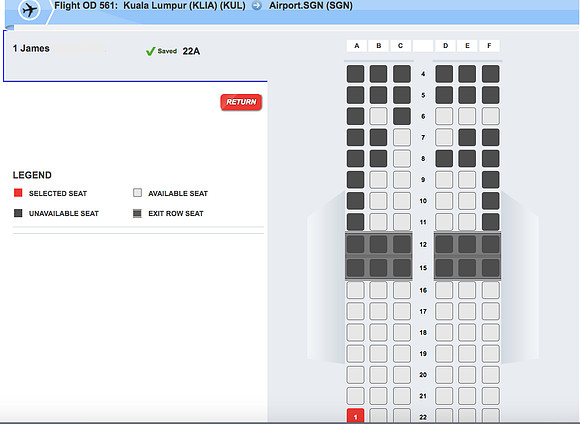The height and width of the screenshot is (424, 580).
Task: Select available seat 10B
Action: (x=378, y=201)
